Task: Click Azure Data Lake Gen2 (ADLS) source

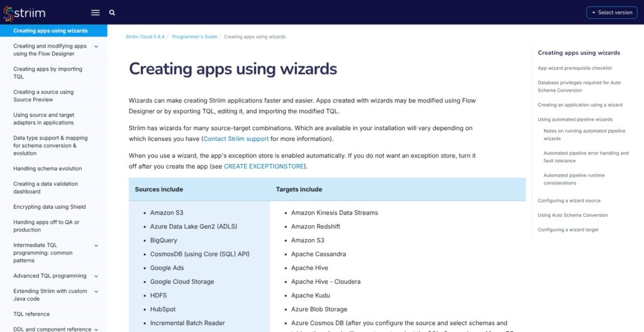Action: [x=194, y=226]
